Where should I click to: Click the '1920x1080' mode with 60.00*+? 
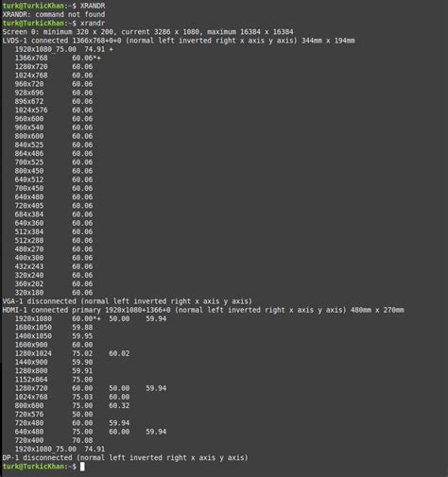pos(33,318)
